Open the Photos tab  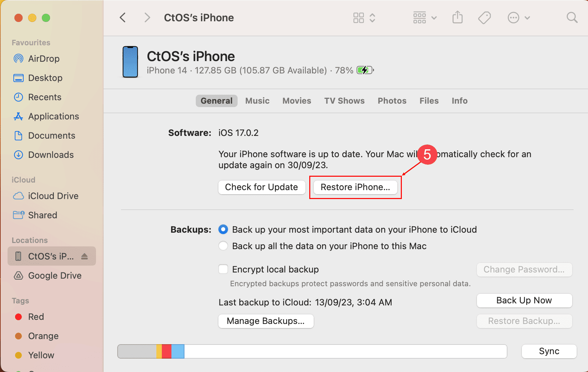pyautogui.click(x=392, y=101)
